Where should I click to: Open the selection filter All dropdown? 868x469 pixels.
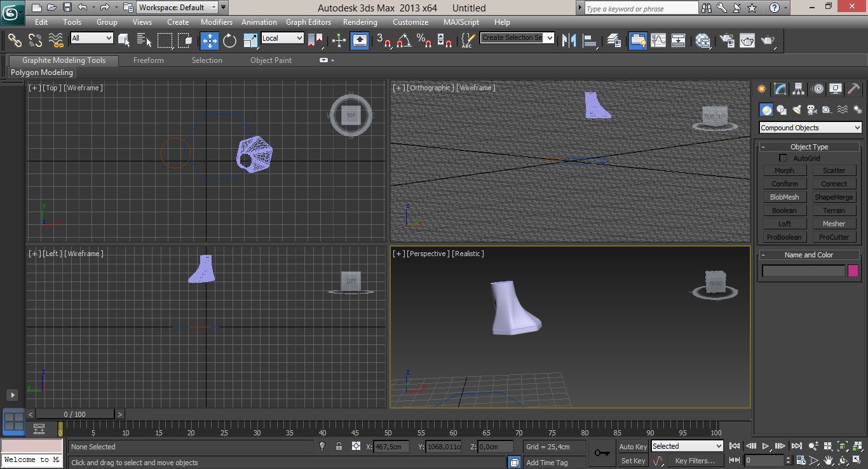pos(92,38)
